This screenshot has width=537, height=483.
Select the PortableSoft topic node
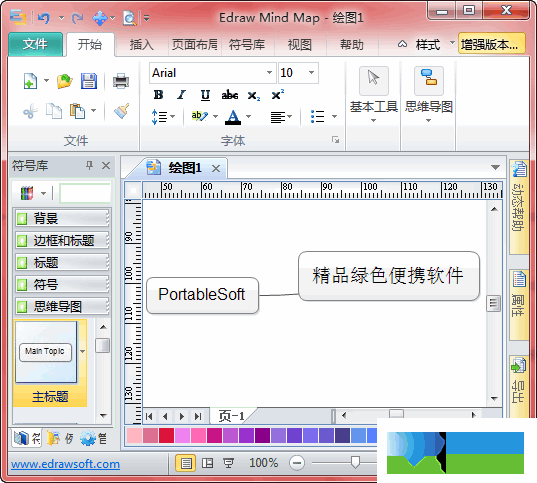coord(202,295)
